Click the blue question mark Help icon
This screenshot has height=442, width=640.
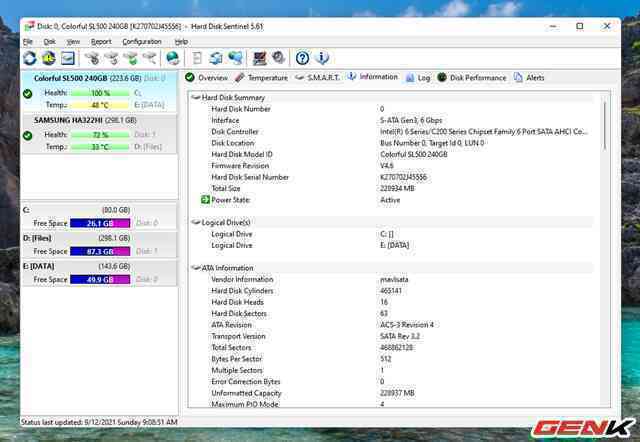[x=302, y=58]
